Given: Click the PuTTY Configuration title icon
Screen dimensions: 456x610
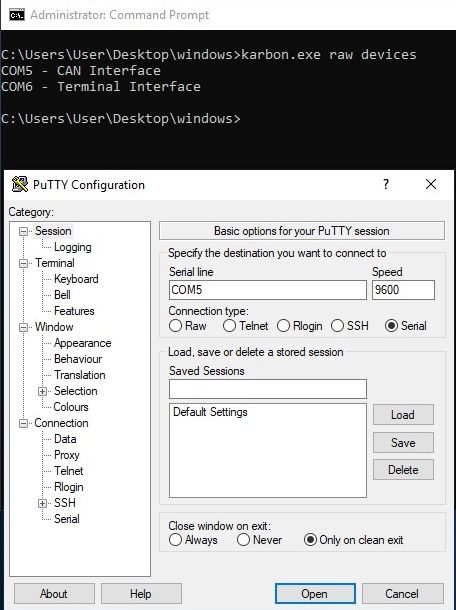Looking at the screenshot, I should [x=19, y=184].
